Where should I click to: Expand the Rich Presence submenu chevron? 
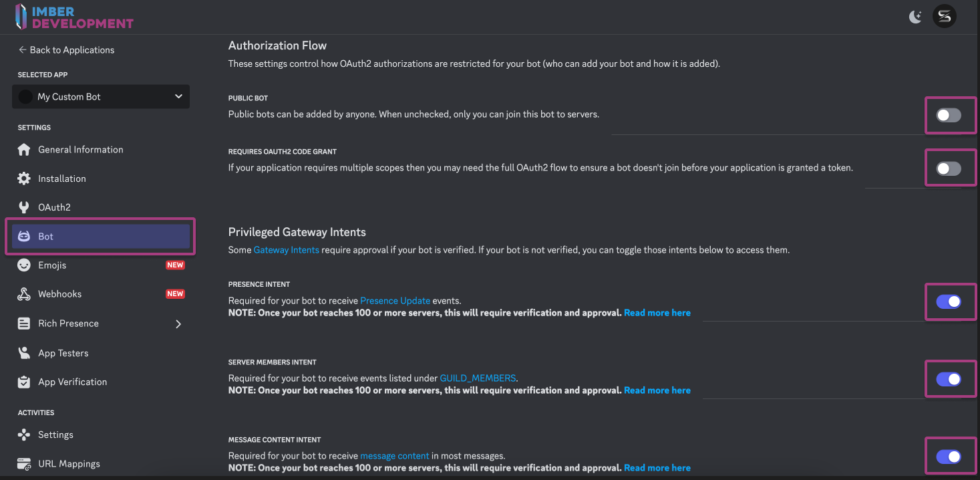point(178,324)
